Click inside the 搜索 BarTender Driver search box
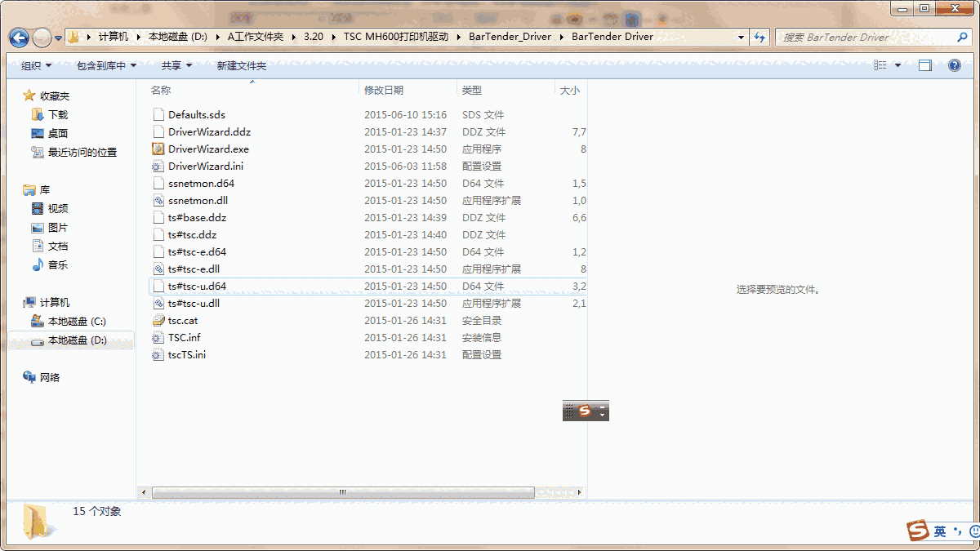Viewport: 980px width, 551px height. (866, 37)
